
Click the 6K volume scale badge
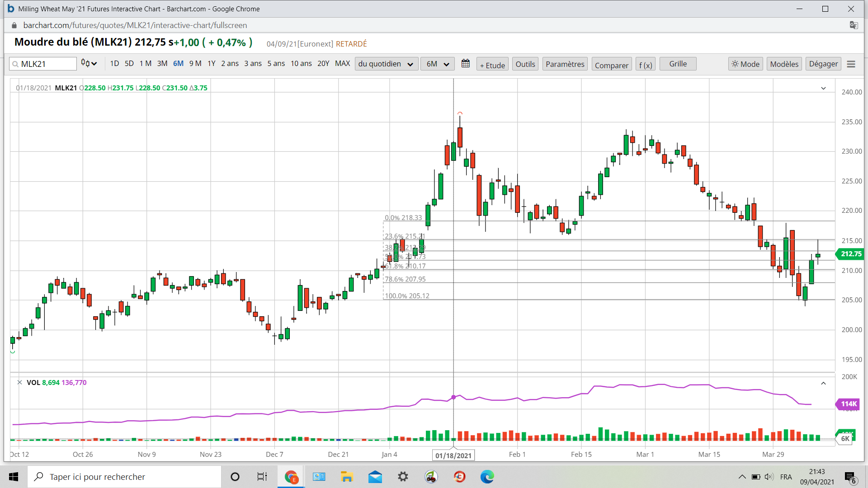(844, 438)
